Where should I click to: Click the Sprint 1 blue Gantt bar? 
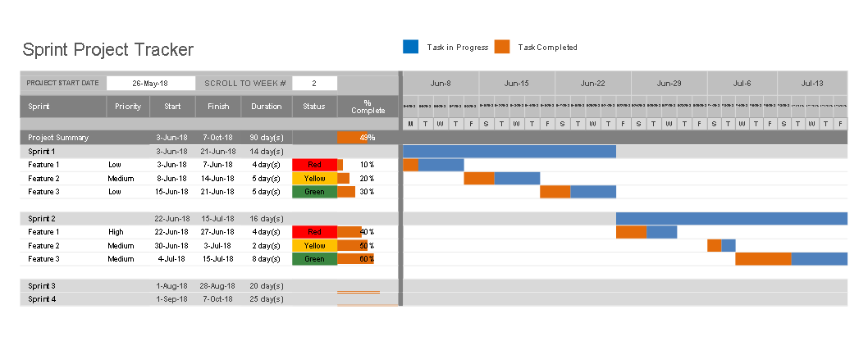coord(509,152)
